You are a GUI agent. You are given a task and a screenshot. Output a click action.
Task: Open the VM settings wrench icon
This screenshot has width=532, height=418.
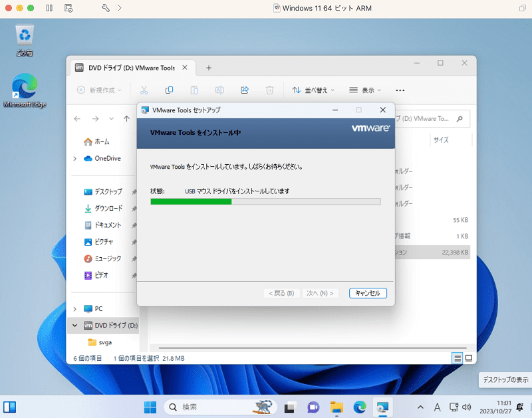pos(106,8)
